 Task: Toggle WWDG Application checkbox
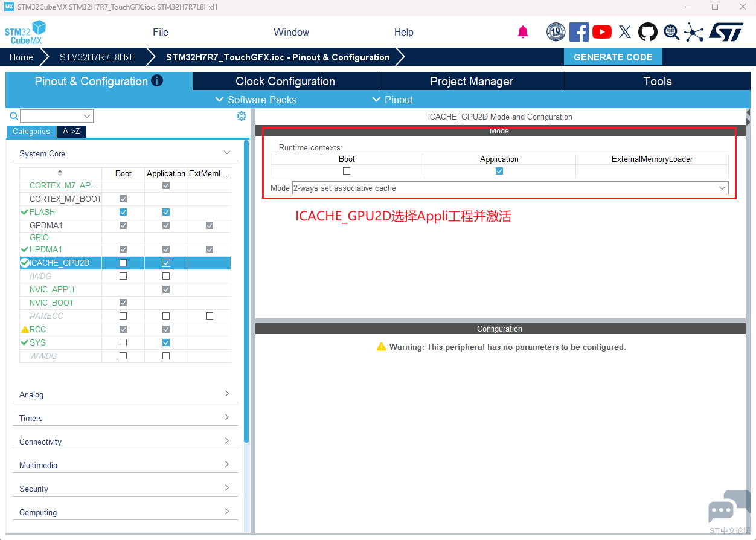pos(166,356)
